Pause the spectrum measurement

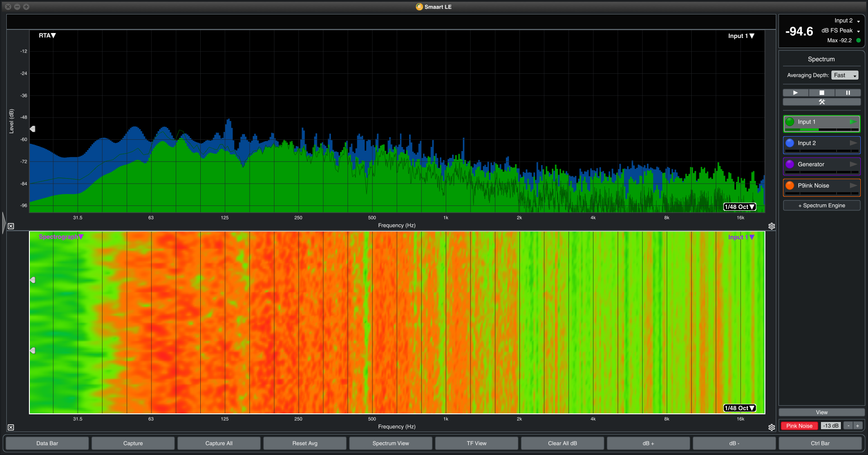pyautogui.click(x=848, y=93)
